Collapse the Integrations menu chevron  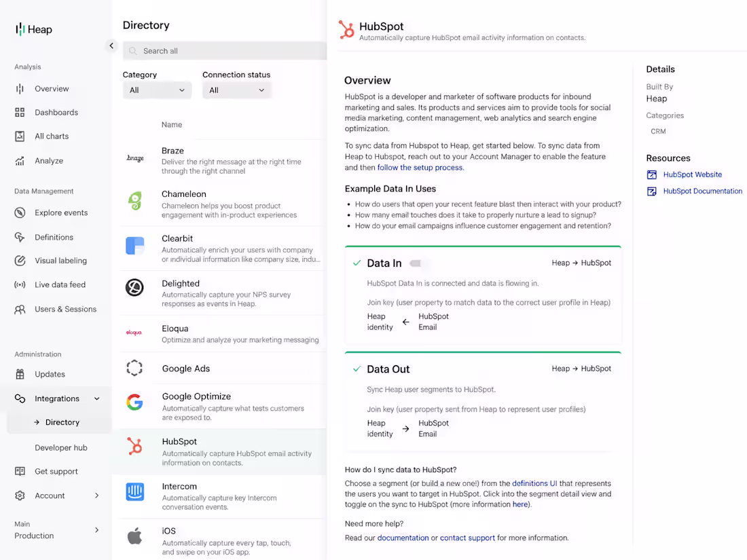96,398
